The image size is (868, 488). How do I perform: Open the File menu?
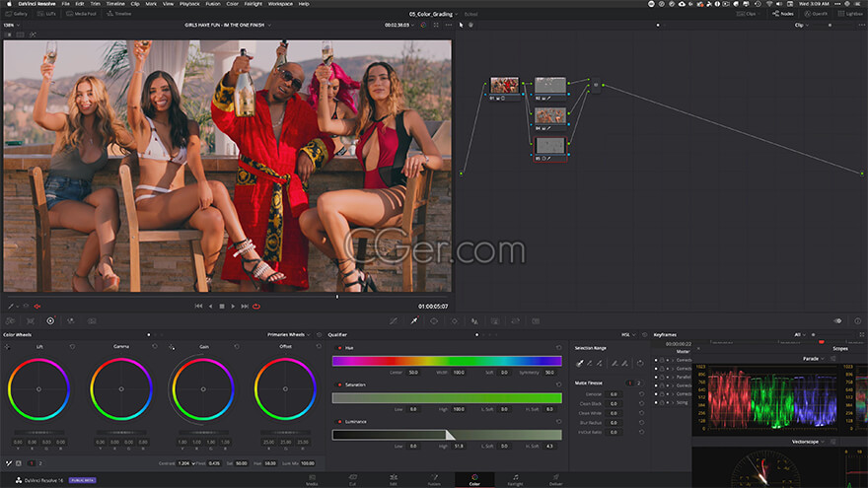point(65,4)
